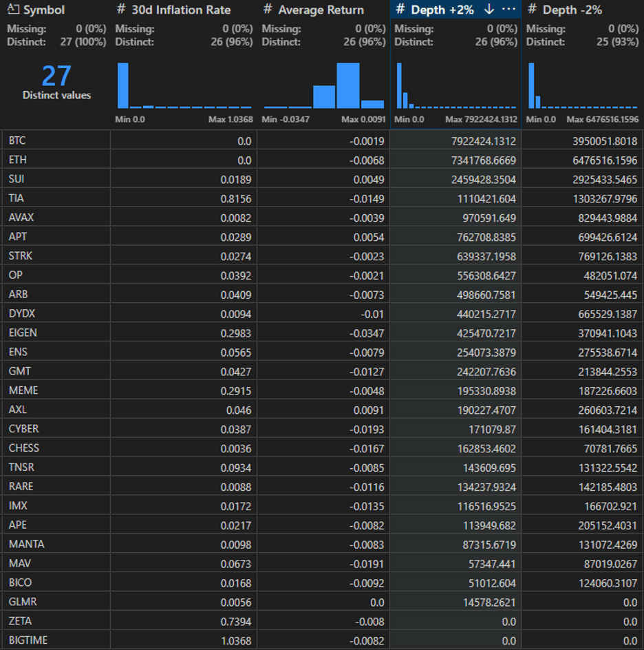Click the first histogram bar under Depth +2%
The width and height of the screenshot is (644, 650).
(399, 85)
